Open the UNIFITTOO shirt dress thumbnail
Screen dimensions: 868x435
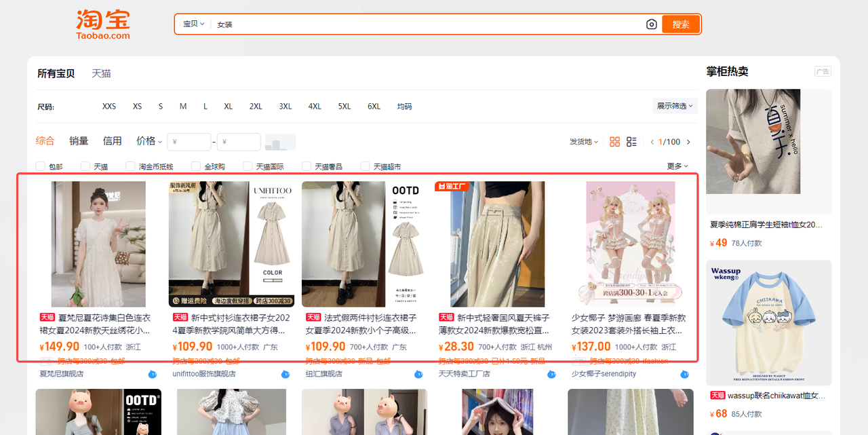(231, 244)
